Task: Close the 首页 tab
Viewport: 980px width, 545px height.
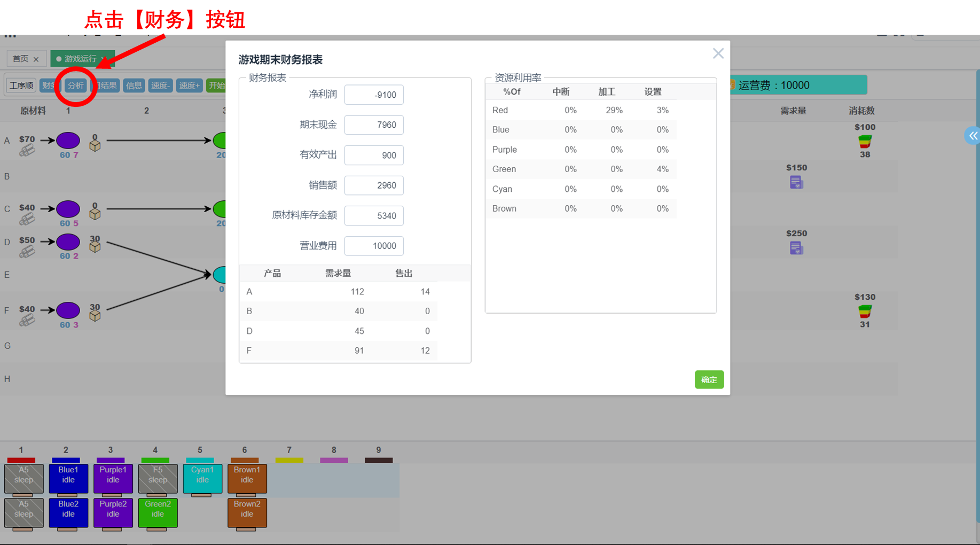Action: pos(36,59)
